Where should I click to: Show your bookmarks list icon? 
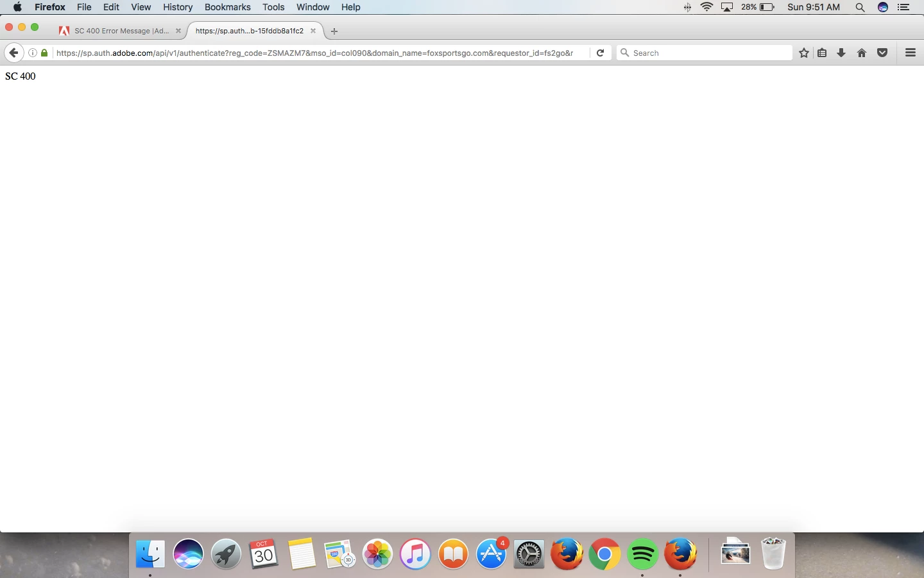tap(822, 53)
